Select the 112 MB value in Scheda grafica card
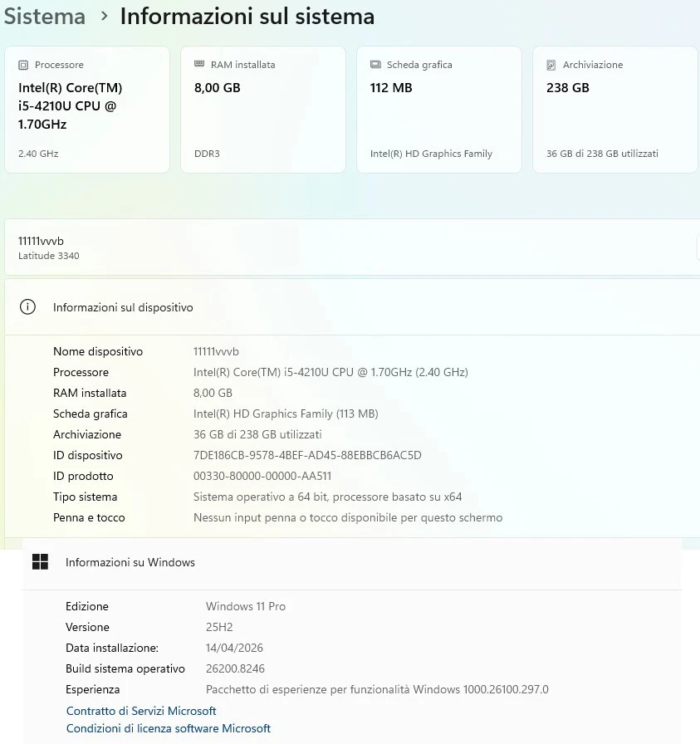This screenshot has width=700, height=744. 391,88
